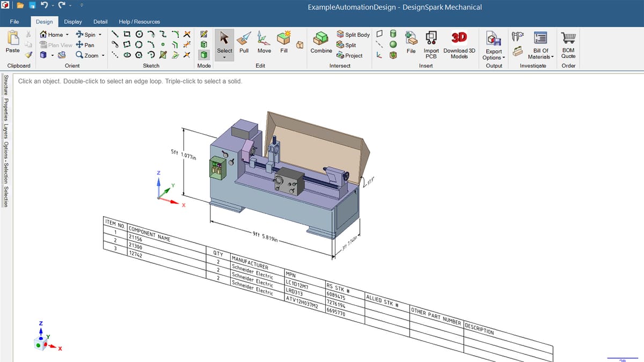Open the Options - Selection side panel

(6, 163)
